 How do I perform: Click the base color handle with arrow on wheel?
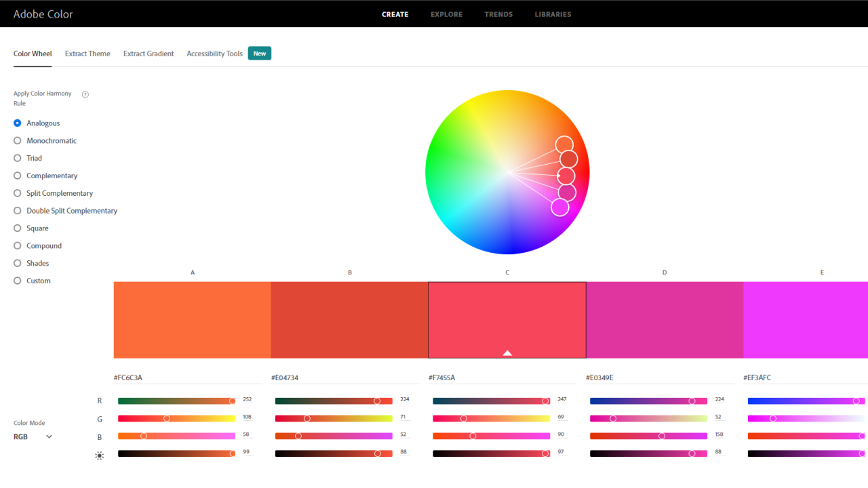[x=566, y=176]
